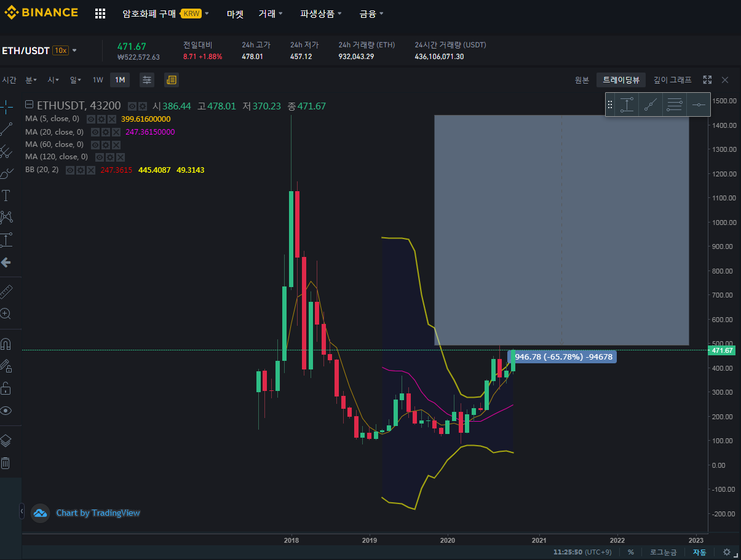Click the trash remove drawings icon
Viewport: 741px width, 560px height.
pyautogui.click(x=6, y=463)
